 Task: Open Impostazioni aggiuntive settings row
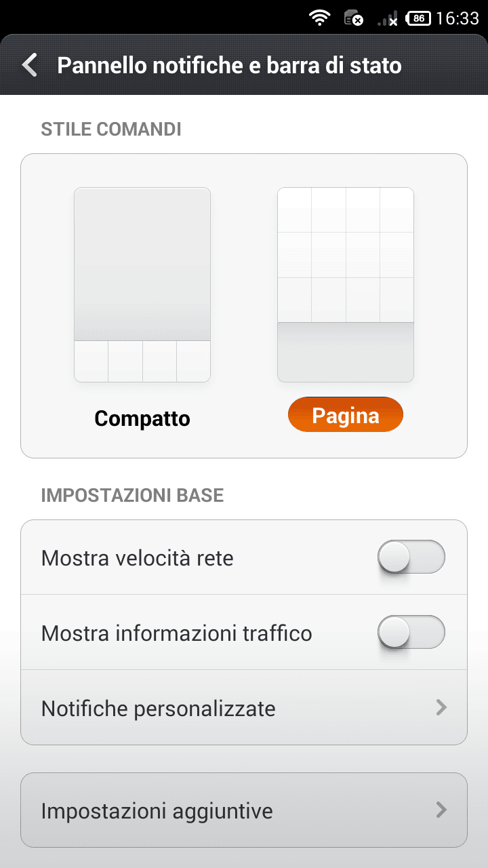(x=244, y=810)
